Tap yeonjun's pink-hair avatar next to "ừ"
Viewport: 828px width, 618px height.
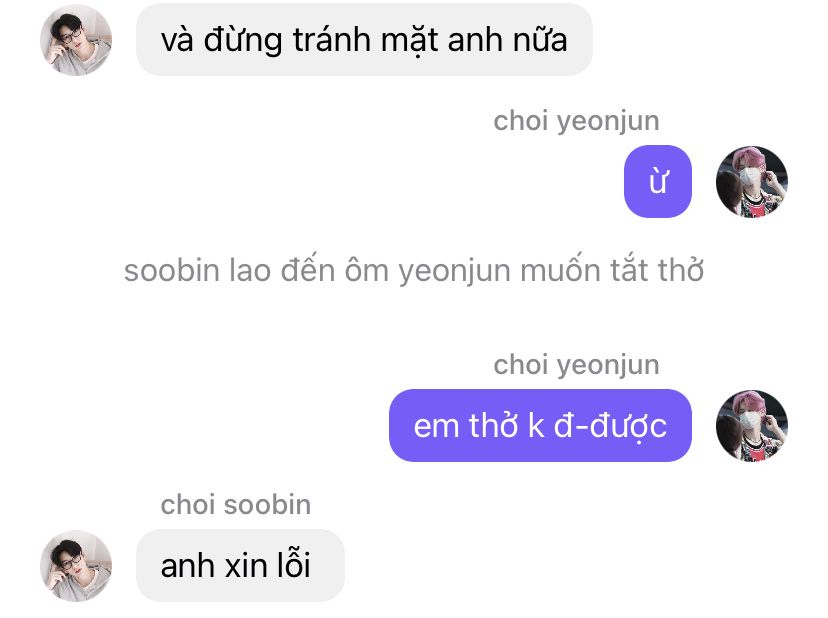point(752,182)
